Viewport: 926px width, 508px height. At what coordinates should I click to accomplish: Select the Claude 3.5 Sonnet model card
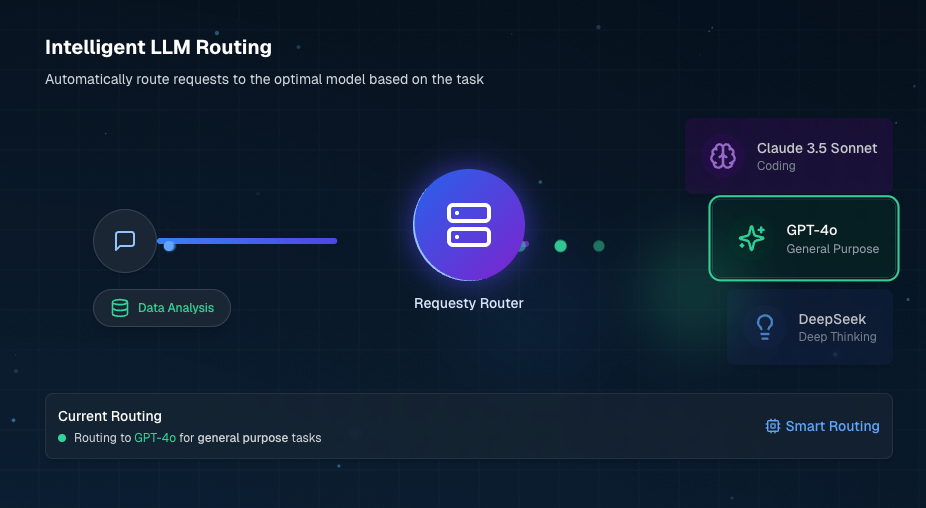click(788, 156)
